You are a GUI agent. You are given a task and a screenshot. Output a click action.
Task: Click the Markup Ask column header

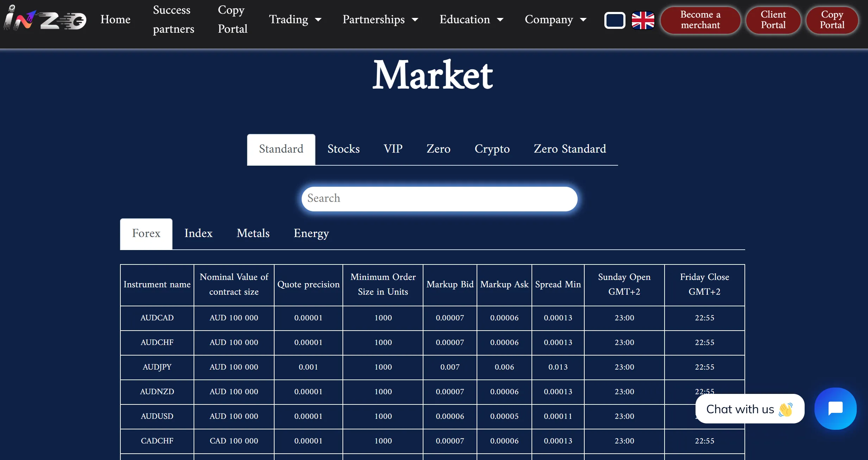[504, 285]
